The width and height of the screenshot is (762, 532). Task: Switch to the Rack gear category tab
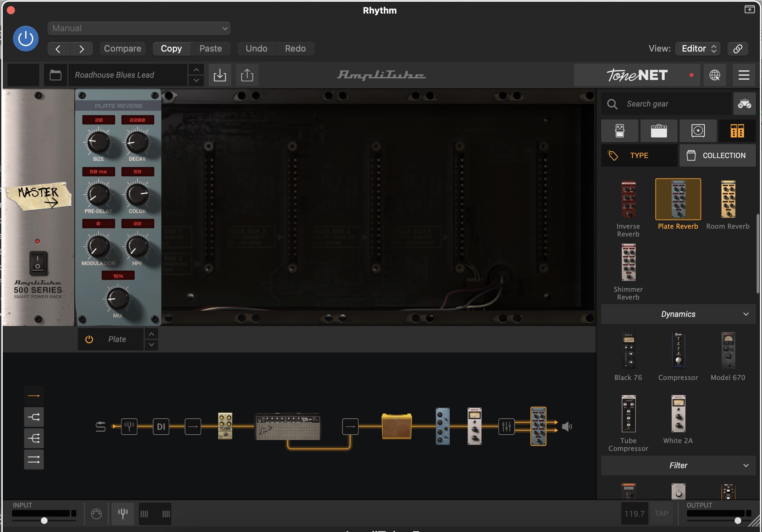pyautogui.click(x=737, y=131)
